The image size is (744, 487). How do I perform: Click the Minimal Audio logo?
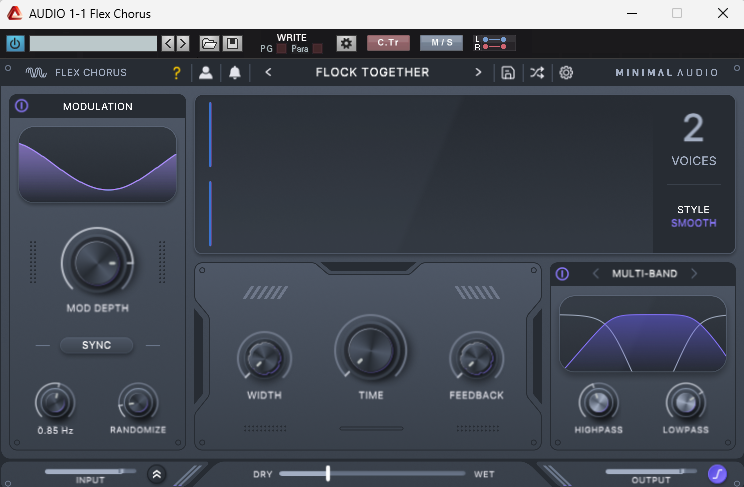click(667, 73)
